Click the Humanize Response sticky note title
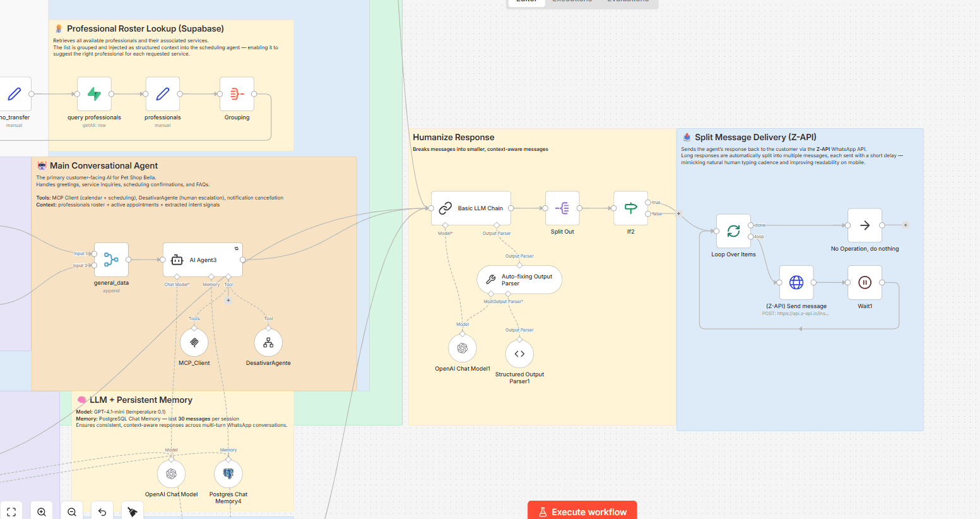980x519 pixels. point(454,137)
